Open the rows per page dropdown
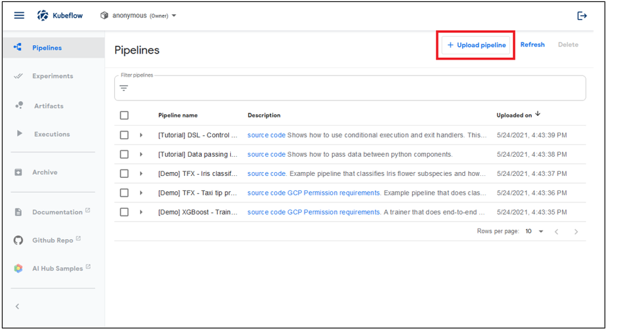 point(534,231)
